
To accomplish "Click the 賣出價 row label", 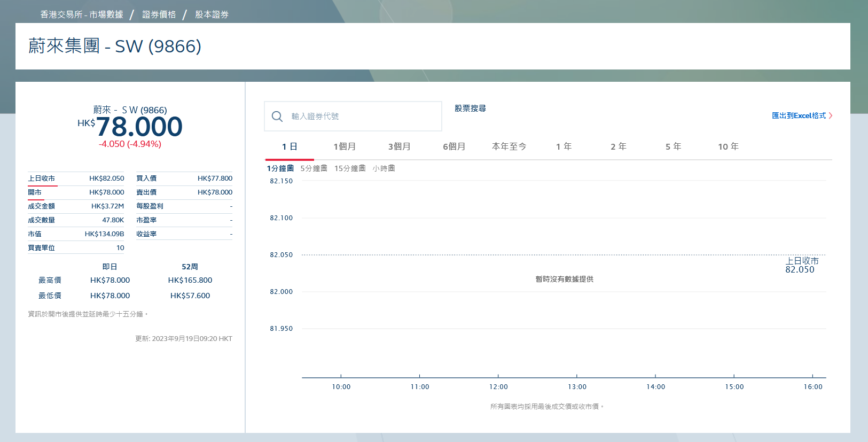I will coord(146,192).
